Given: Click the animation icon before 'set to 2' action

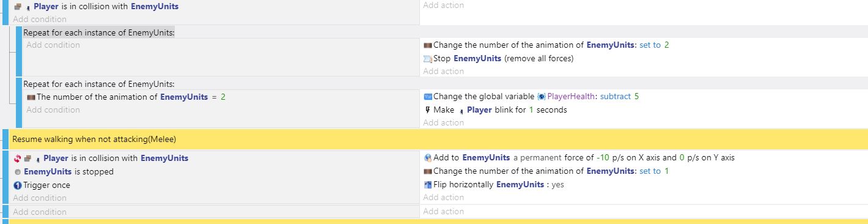Looking at the screenshot, I should coord(428,45).
